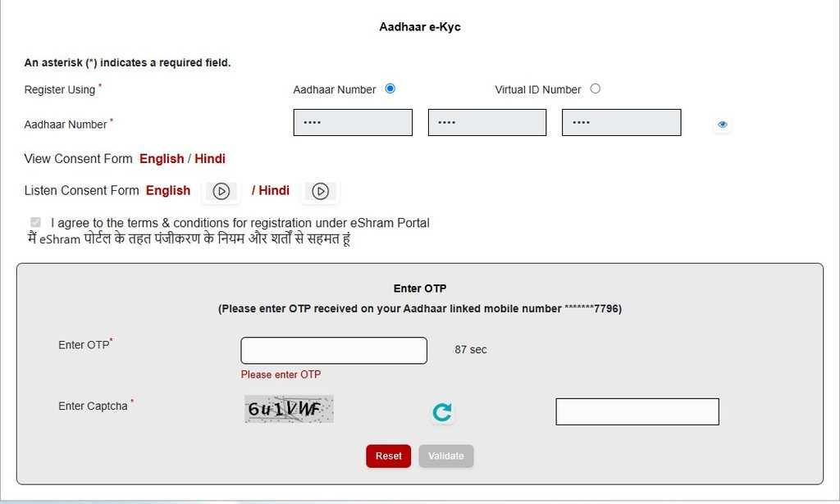Image resolution: width=840 pixels, height=504 pixels.
Task: Click Hindi link beside Listen Consent Form
Action: click(274, 190)
